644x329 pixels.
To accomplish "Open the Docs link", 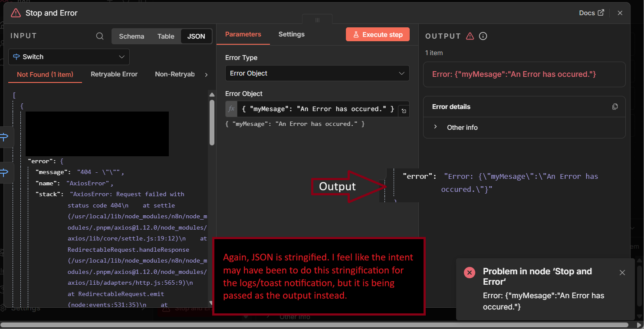I will pyautogui.click(x=591, y=13).
